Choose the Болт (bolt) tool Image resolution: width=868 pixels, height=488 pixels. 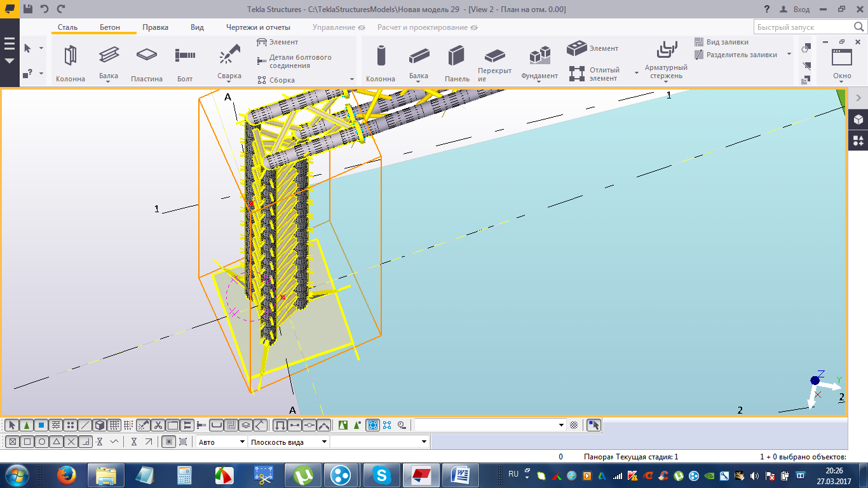click(185, 55)
